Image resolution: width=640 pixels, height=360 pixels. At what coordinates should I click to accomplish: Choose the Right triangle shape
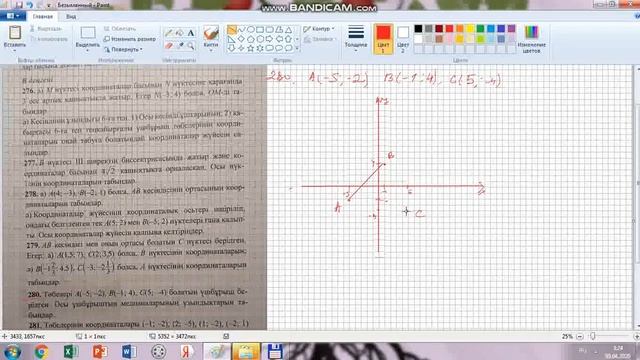click(x=232, y=39)
